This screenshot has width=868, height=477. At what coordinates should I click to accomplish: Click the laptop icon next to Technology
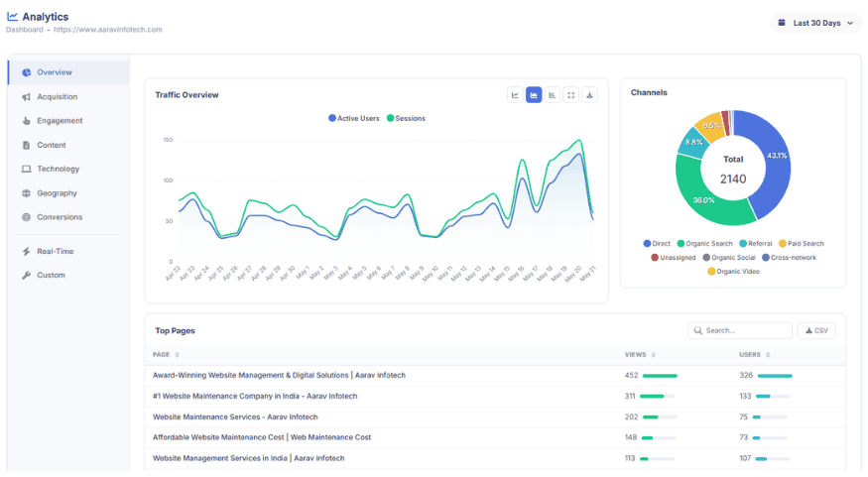[26, 169]
